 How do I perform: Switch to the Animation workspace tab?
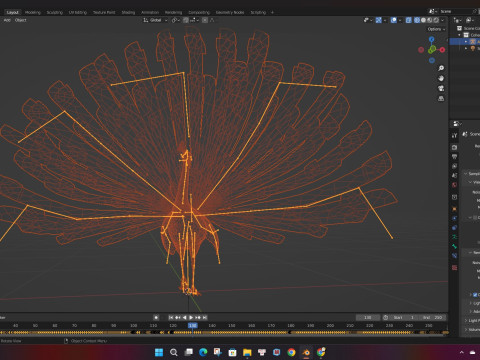point(150,12)
